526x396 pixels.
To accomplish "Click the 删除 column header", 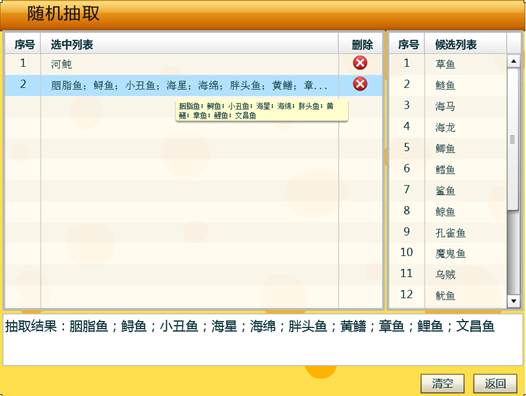I will [x=362, y=44].
